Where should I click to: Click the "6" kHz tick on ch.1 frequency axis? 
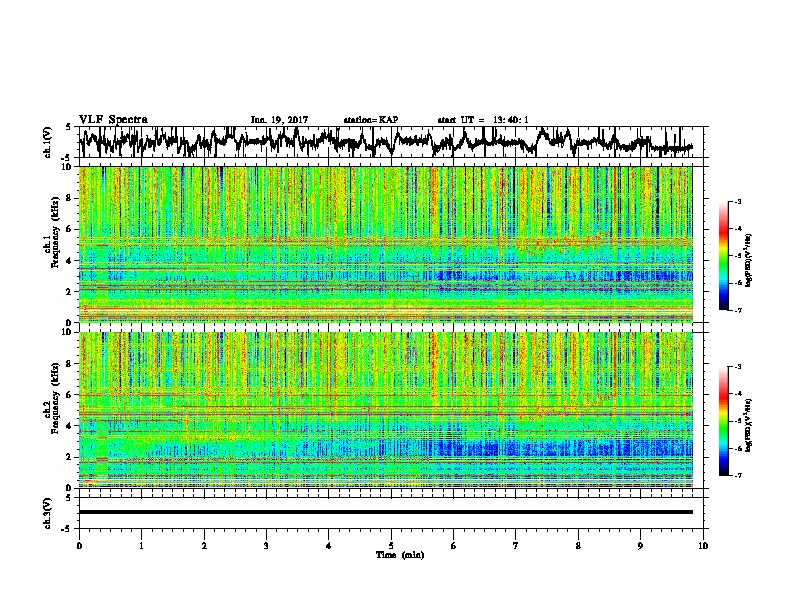71,230
